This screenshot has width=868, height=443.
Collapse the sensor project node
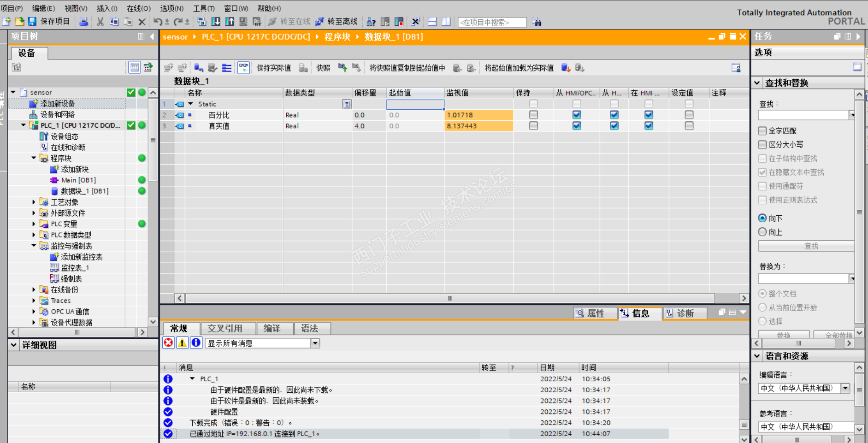click(x=13, y=92)
